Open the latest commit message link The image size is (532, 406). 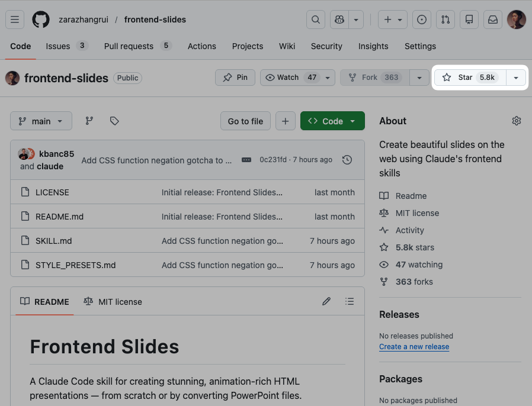156,160
